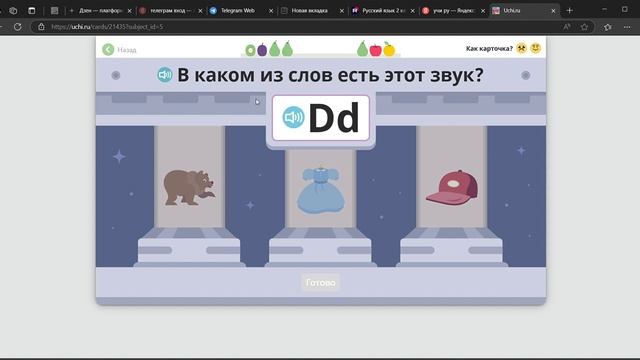Open browser extensions icon
Image resolution: width=640 pixels, height=360 pixels.
[x=608, y=27]
